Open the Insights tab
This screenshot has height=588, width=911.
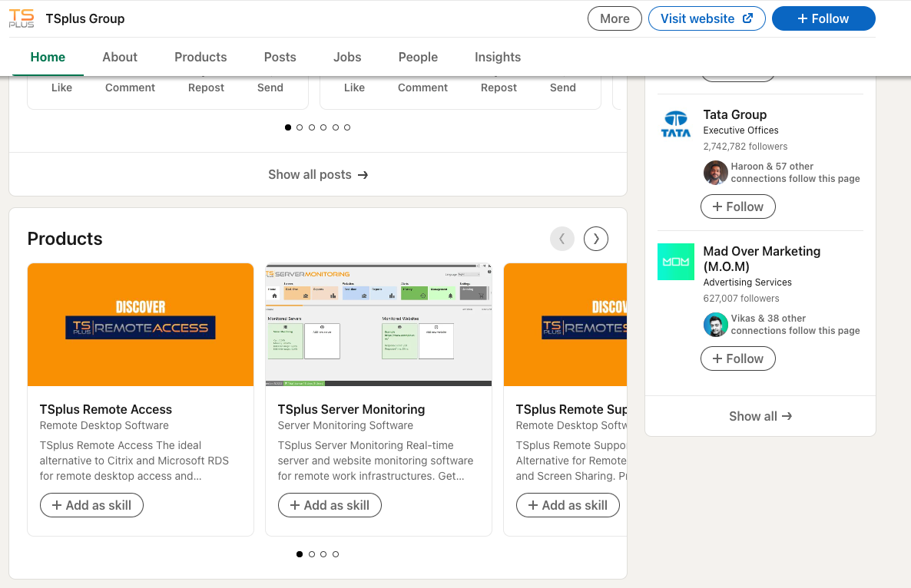[497, 57]
